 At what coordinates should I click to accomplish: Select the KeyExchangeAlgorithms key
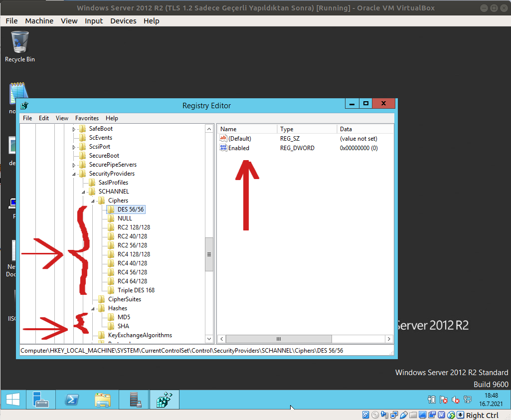[x=140, y=335]
